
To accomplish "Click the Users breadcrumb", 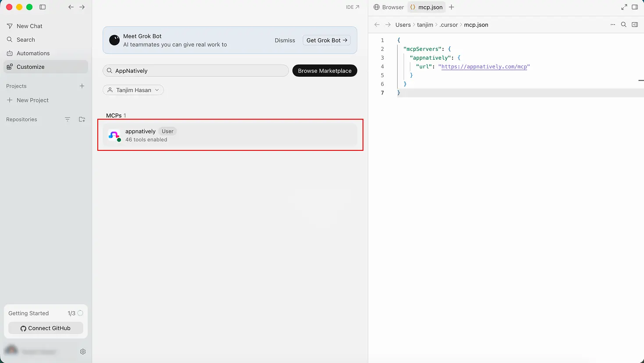I will coord(403,25).
